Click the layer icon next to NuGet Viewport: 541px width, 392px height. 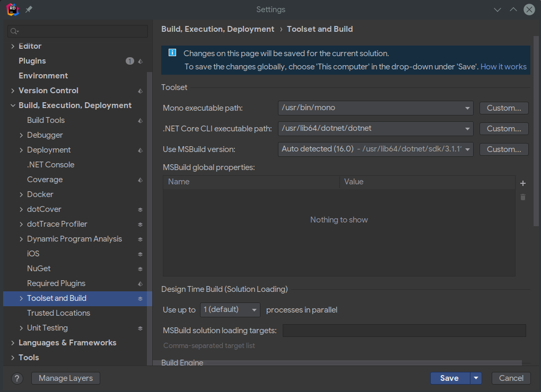(140, 269)
